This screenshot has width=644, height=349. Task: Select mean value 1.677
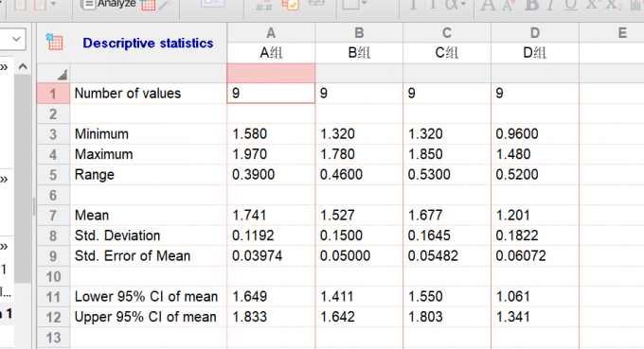pos(447,216)
